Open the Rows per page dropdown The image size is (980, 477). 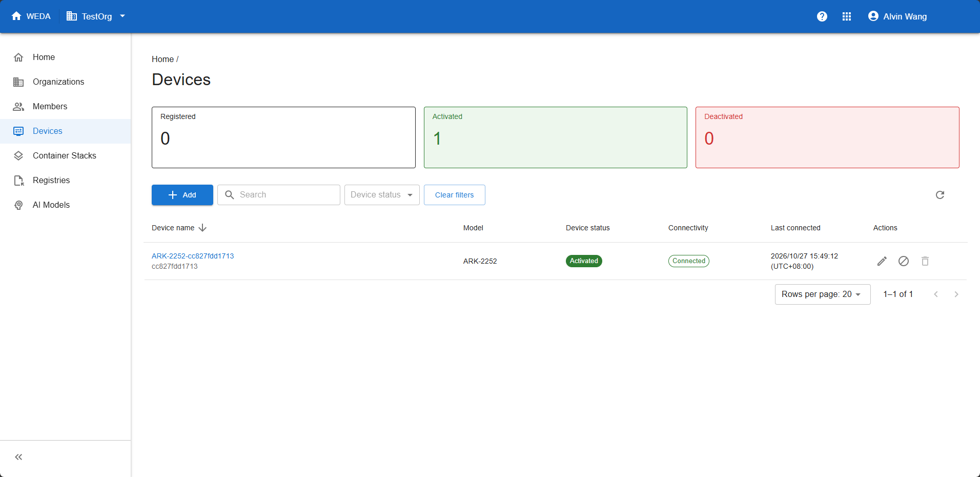[823, 294]
